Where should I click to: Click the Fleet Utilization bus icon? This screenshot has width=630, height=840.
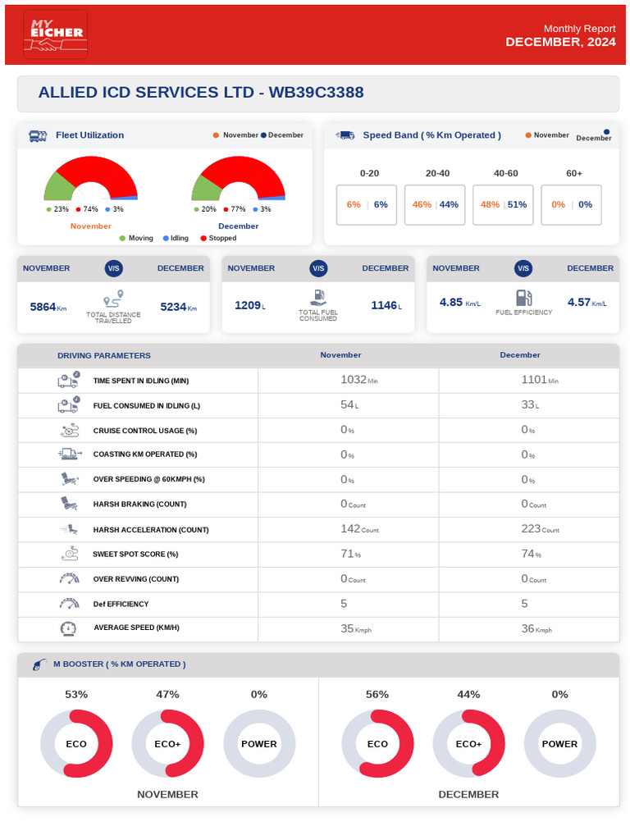(38, 136)
